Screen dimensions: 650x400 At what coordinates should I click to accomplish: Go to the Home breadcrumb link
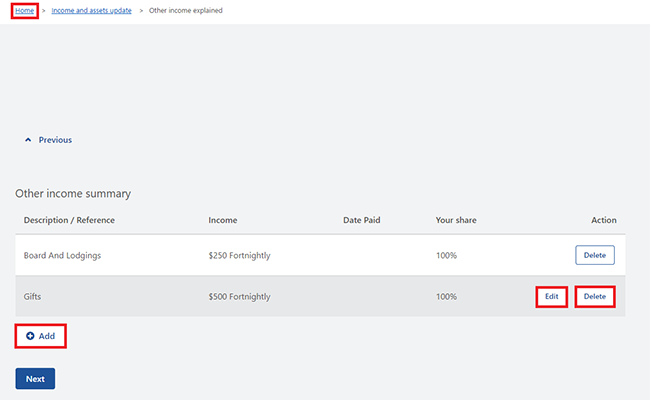pyautogui.click(x=25, y=10)
